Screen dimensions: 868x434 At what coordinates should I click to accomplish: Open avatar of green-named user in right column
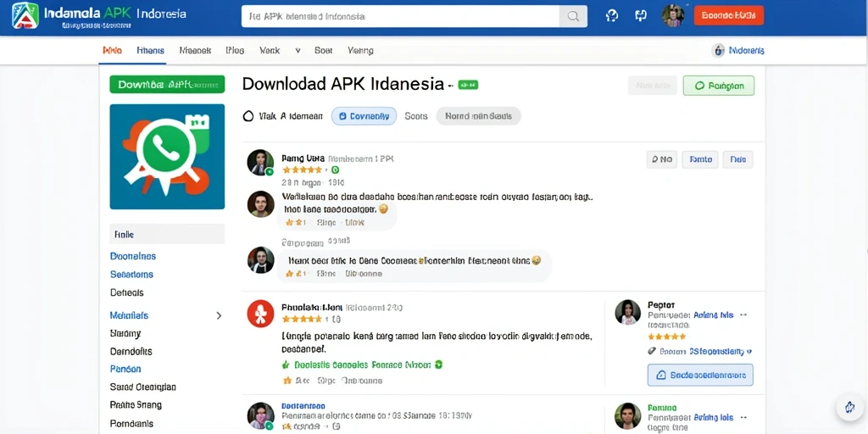[628, 415]
